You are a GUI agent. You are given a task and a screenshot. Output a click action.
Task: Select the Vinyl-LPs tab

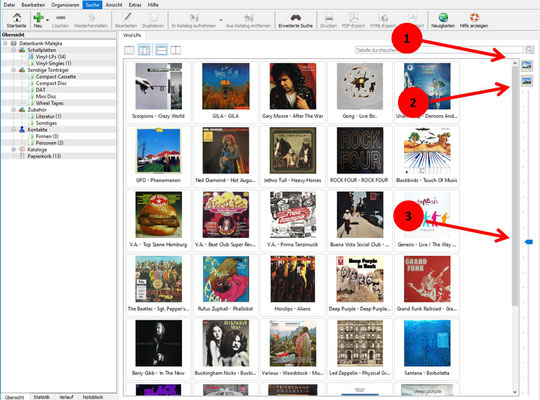pyautogui.click(x=132, y=35)
